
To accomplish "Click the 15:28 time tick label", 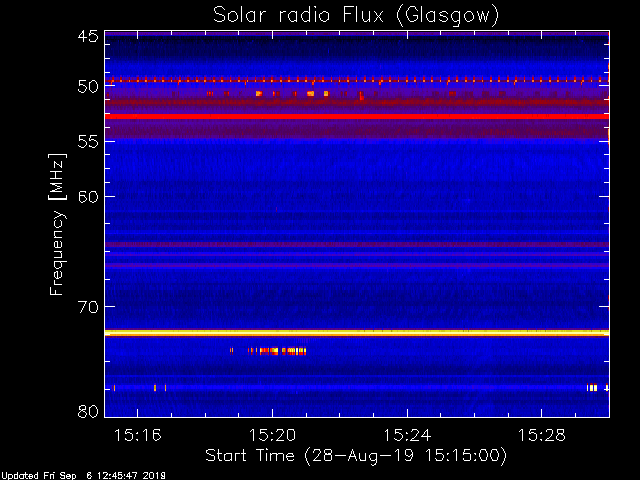I will click(x=542, y=435).
